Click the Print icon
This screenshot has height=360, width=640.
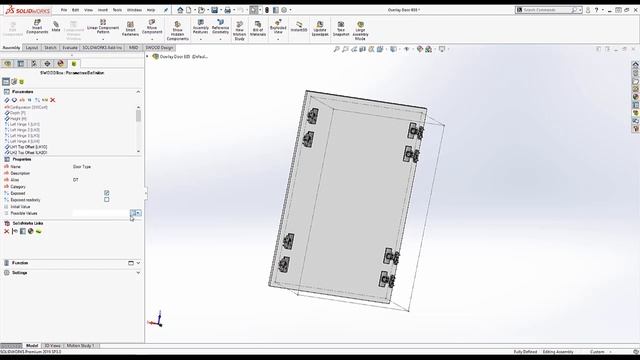(x=228, y=10)
